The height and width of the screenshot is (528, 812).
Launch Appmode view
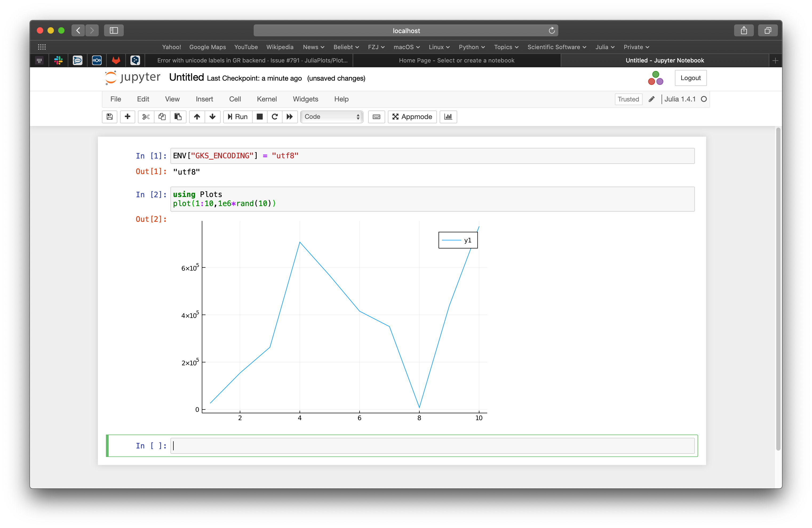pyautogui.click(x=412, y=117)
